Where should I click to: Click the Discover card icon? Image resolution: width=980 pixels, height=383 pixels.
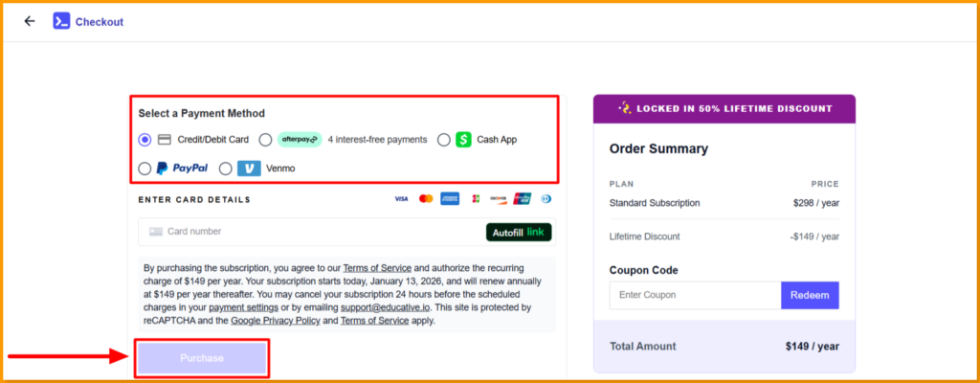[499, 199]
